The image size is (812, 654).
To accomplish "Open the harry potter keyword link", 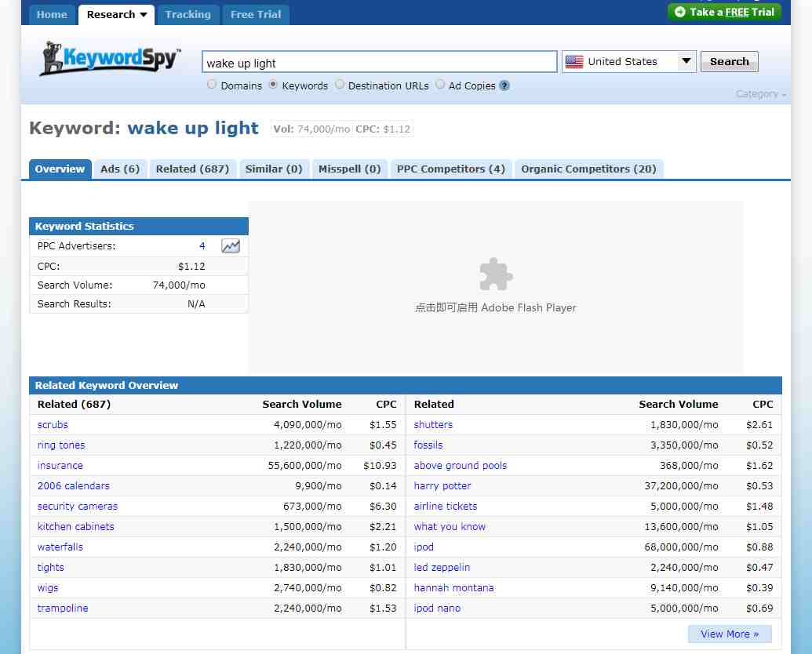I will tap(442, 485).
